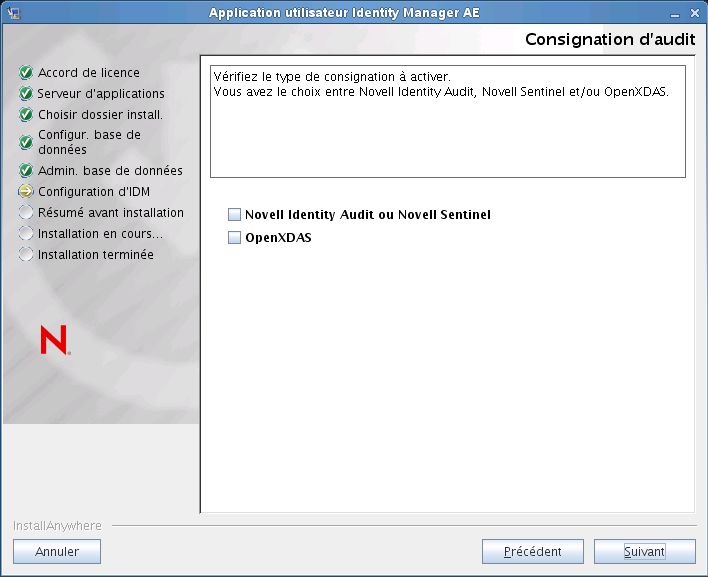This screenshot has height=577, width=708.
Task: Enable Novell Identity Audit ou Novell Sentinel checkbox
Action: pos(234,214)
